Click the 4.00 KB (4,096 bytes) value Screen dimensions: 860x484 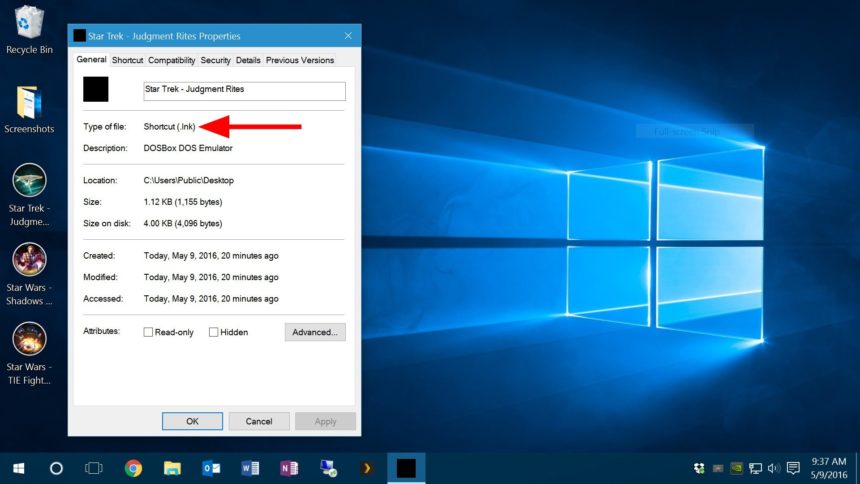point(183,223)
